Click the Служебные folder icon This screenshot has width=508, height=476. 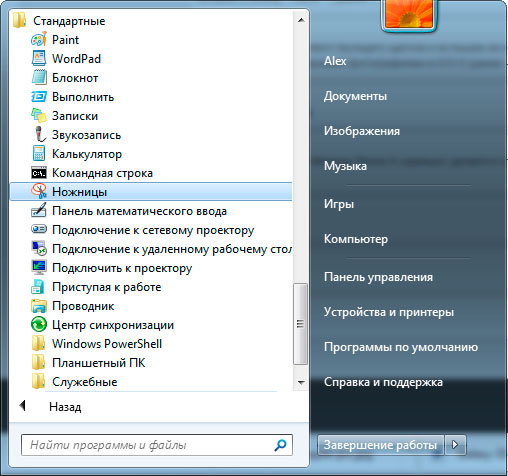click(38, 382)
